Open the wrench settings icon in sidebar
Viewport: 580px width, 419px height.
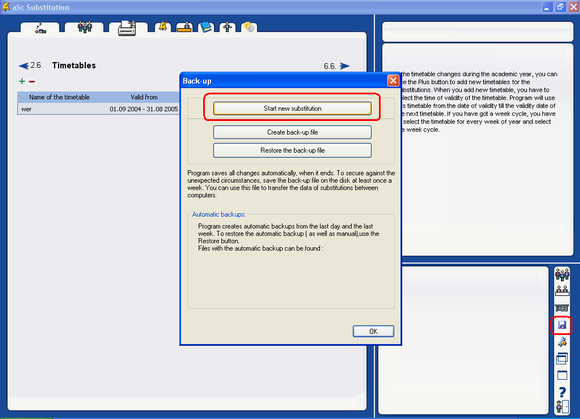tap(562, 342)
